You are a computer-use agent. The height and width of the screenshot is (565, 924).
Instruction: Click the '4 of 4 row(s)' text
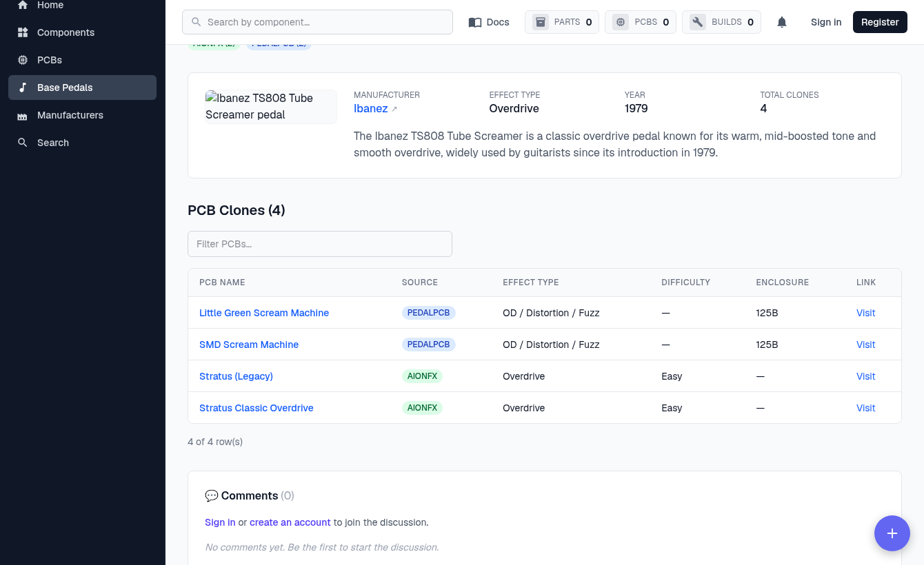(215, 442)
